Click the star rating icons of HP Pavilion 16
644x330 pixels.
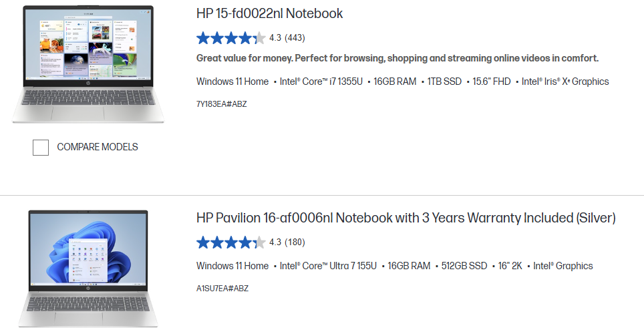tap(231, 242)
